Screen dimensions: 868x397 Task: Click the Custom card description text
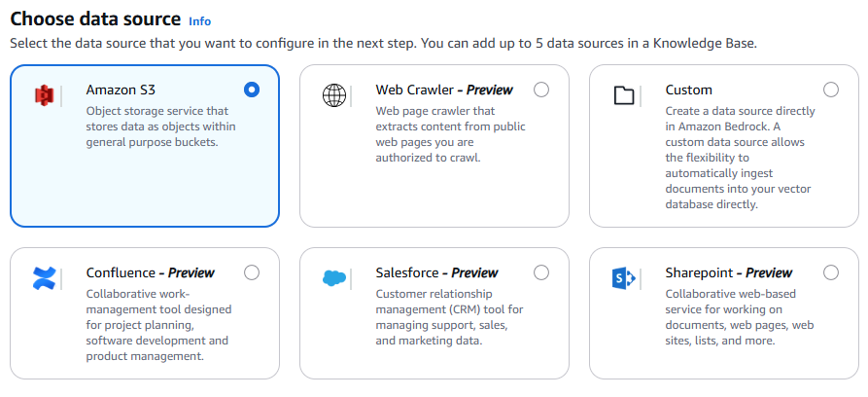[x=740, y=158]
